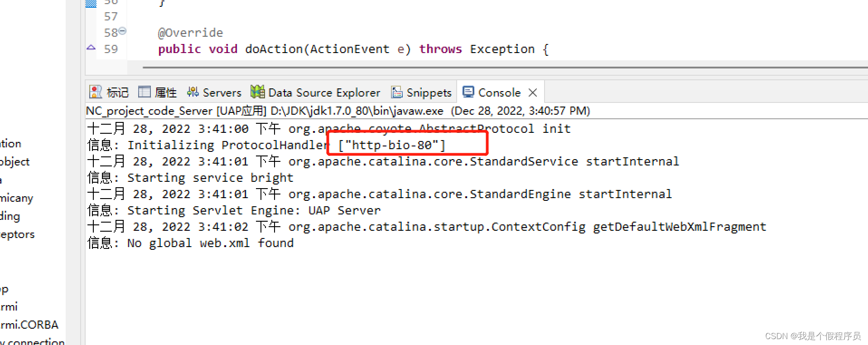Switch to the Data Source Explorer tab
Screen dimensions: 868x345
tap(316, 92)
